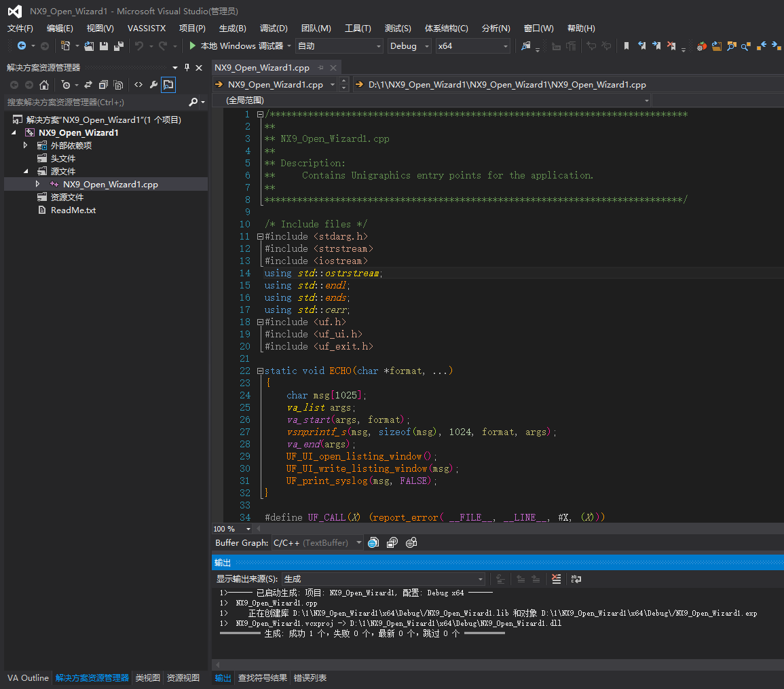
Task: Open the 显示输出来源 dropdown
Action: (x=383, y=579)
